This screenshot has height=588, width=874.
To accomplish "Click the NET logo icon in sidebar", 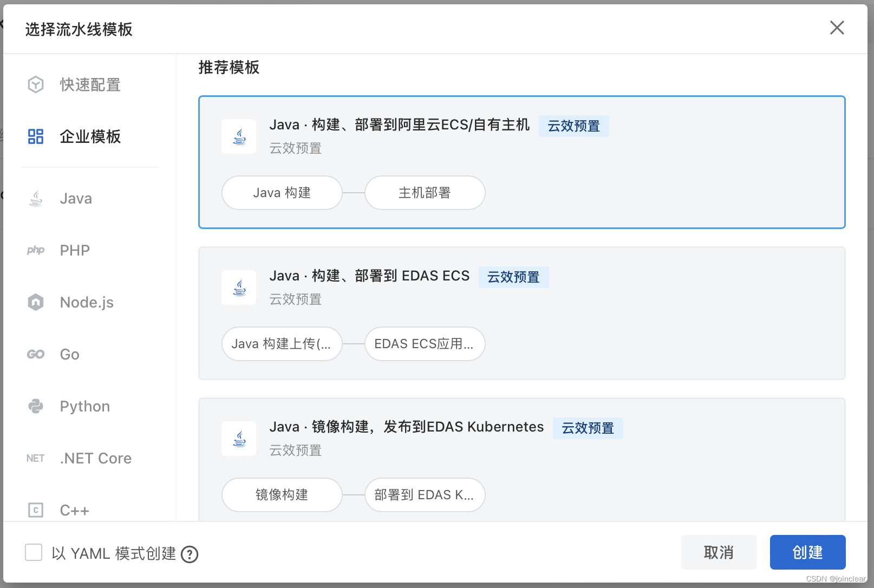I will [x=36, y=458].
